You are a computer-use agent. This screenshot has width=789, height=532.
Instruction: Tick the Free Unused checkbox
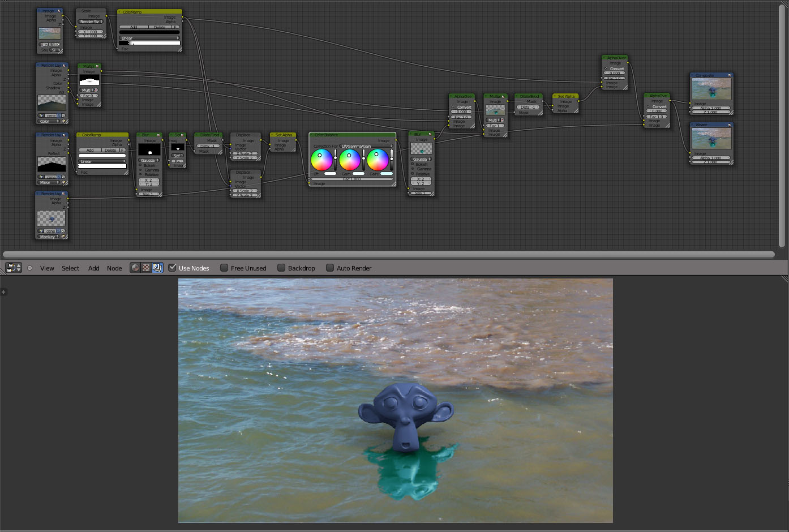pyautogui.click(x=224, y=268)
